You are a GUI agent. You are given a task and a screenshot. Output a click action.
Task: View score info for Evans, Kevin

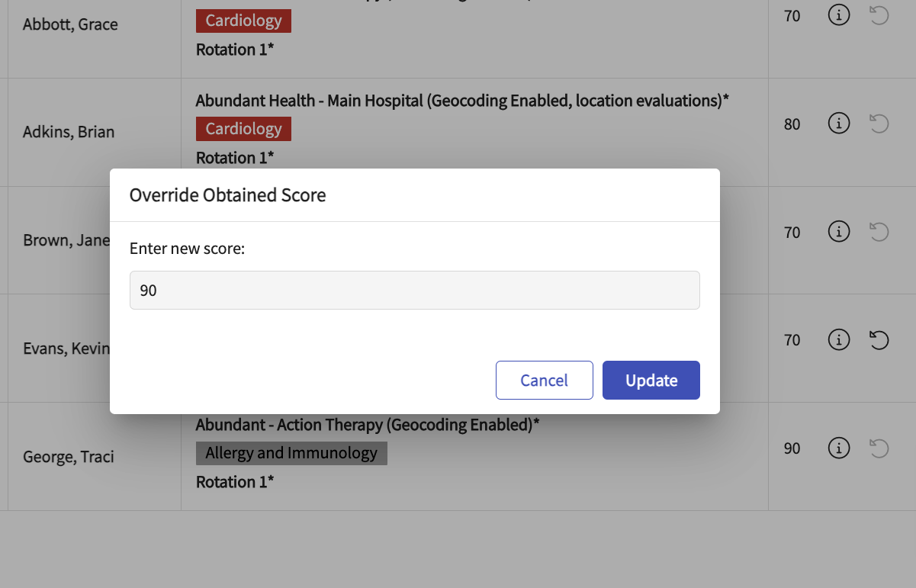click(838, 340)
